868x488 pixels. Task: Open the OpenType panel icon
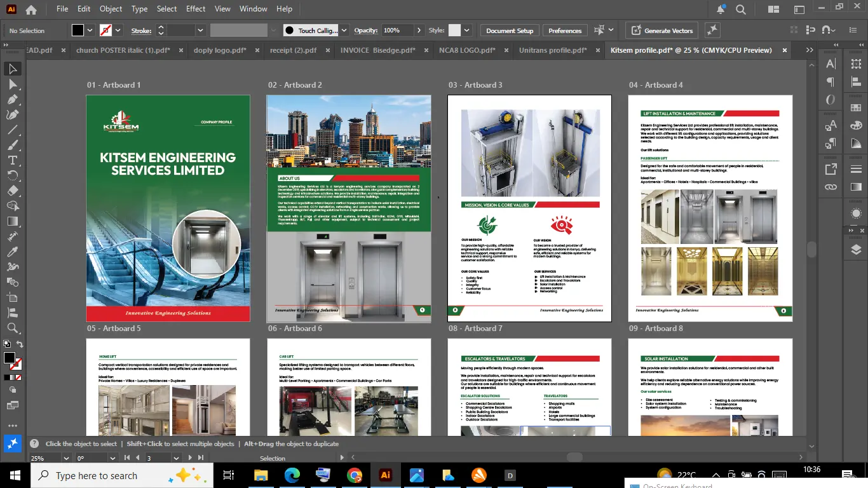tap(831, 100)
